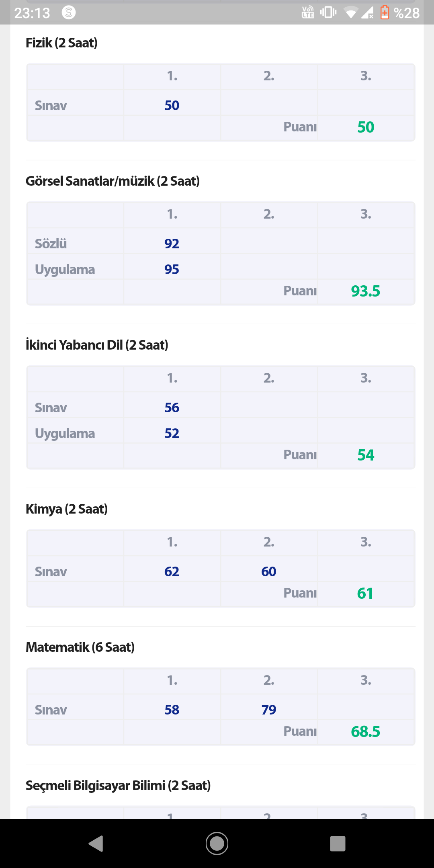The height and width of the screenshot is (868, 434).
Task: Tap the Görsel Sanatlar Sözlü row label
Action: (51, 244)
